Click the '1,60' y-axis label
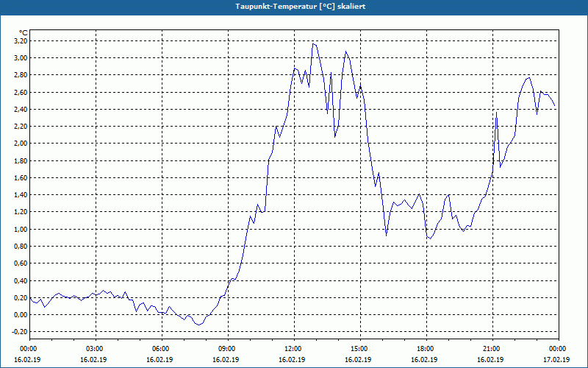The image size is (588, 368). [x=21, y=177]
